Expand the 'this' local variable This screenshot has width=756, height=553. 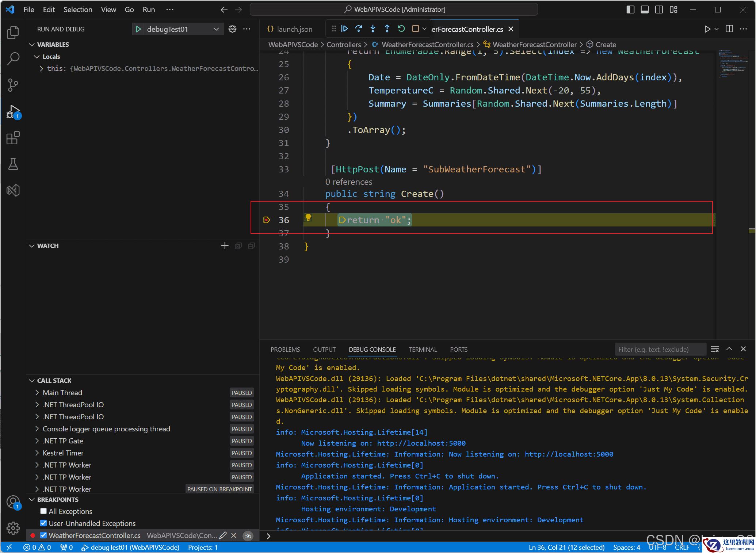point(41,68)
